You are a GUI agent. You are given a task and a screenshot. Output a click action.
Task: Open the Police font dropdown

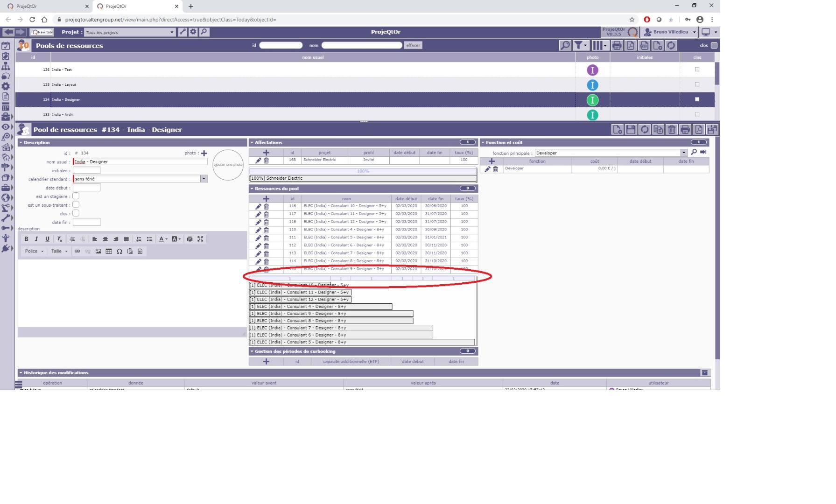[34, 252]
